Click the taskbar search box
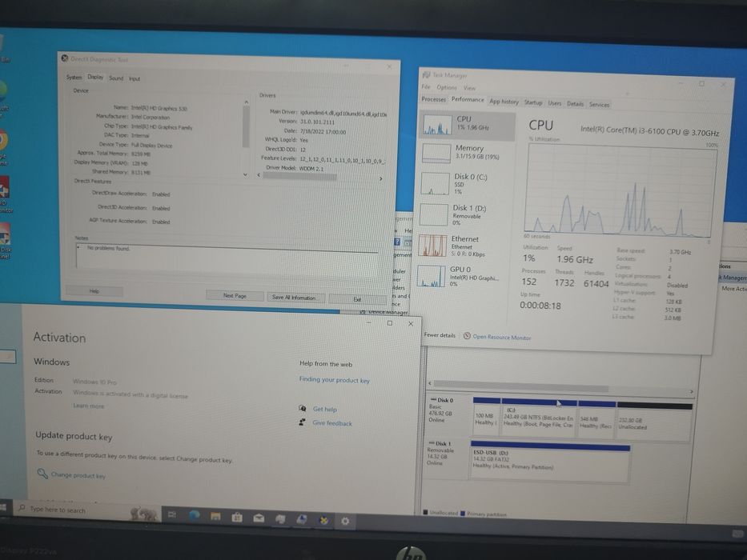 coord(86,510)
